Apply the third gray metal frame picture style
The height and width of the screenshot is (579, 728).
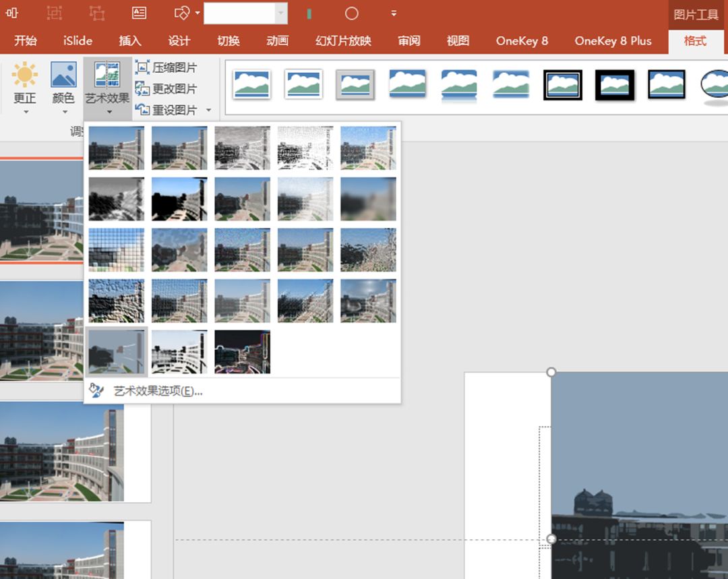pyautogui.click(x=355, y=84)
